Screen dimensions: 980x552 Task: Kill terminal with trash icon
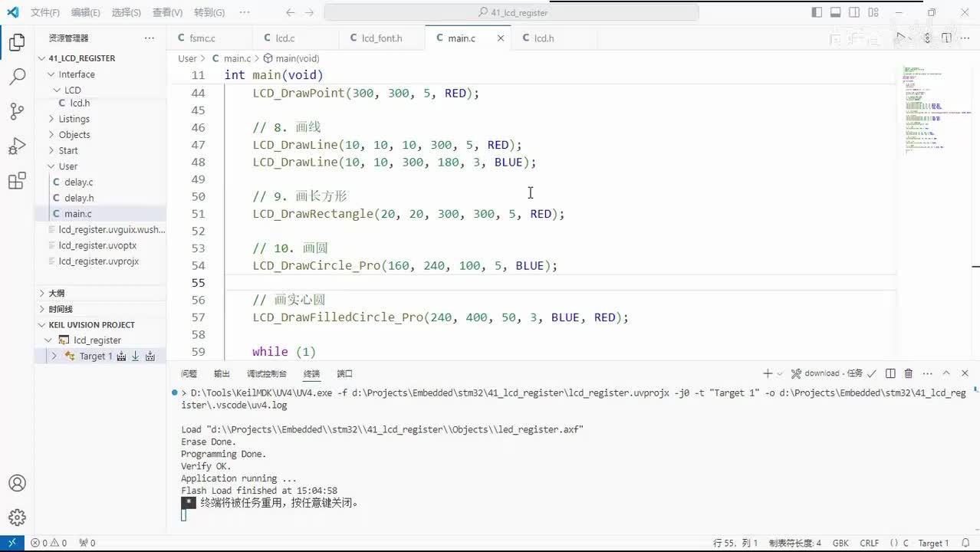[x=909, y=373]
